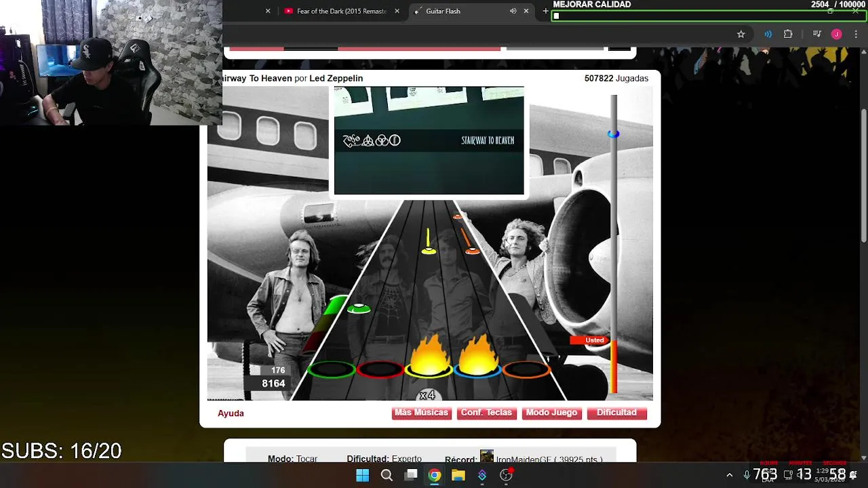Click the purple diamond app in taskbar
This screenshot has width=868, height=488.
pyautogui.click(x=482, y=475)
